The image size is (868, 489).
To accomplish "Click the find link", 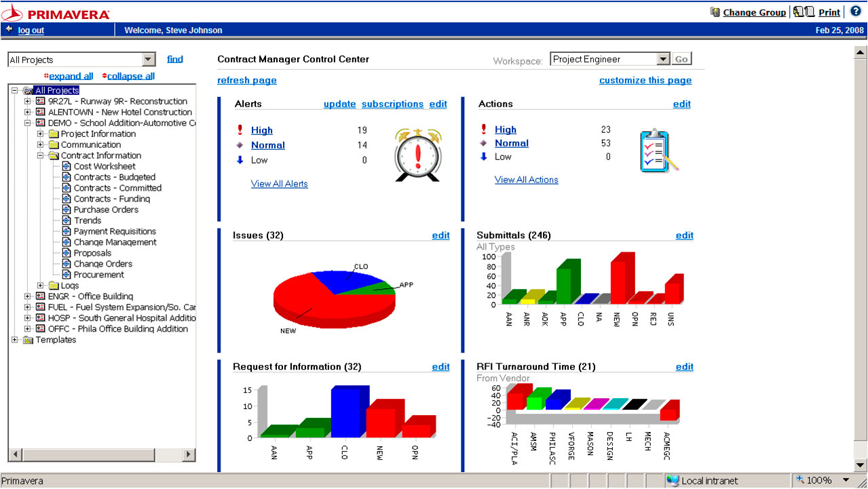I will coord(175,59).
